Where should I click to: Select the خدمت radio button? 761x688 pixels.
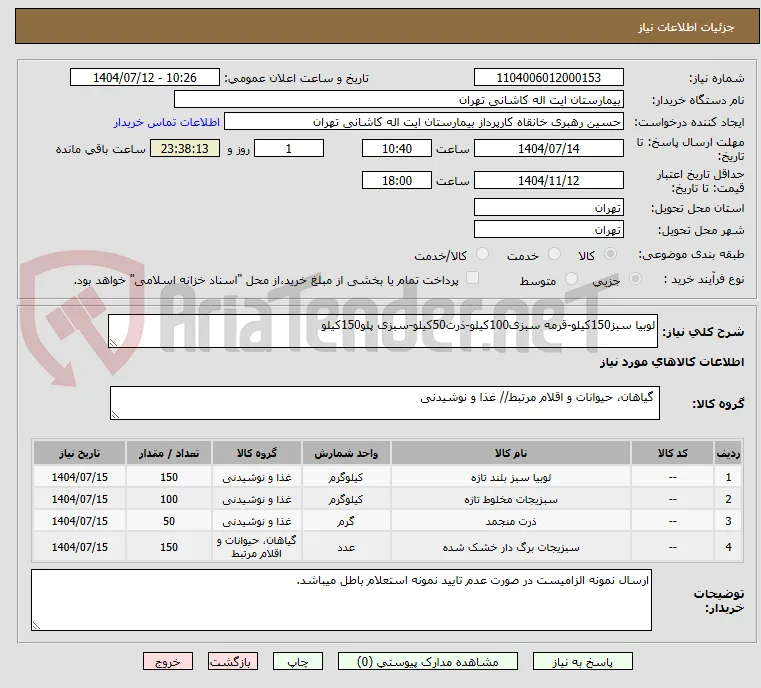coord(554,254)
